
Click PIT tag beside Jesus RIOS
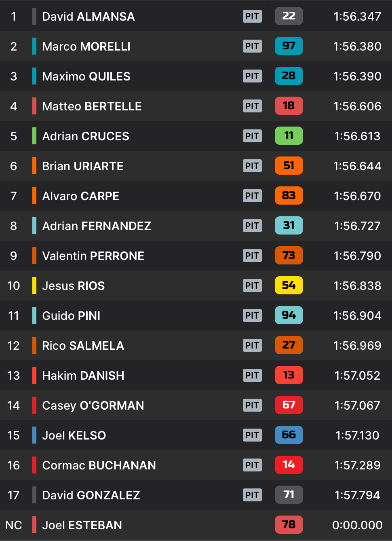click(252, 285)
